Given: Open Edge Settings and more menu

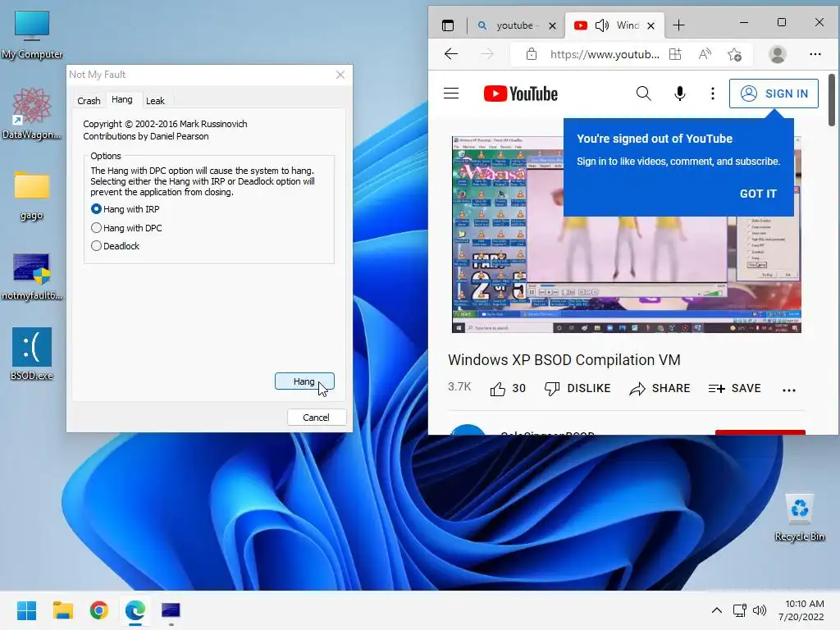Looking at the screenshot, I should [815, 54].
